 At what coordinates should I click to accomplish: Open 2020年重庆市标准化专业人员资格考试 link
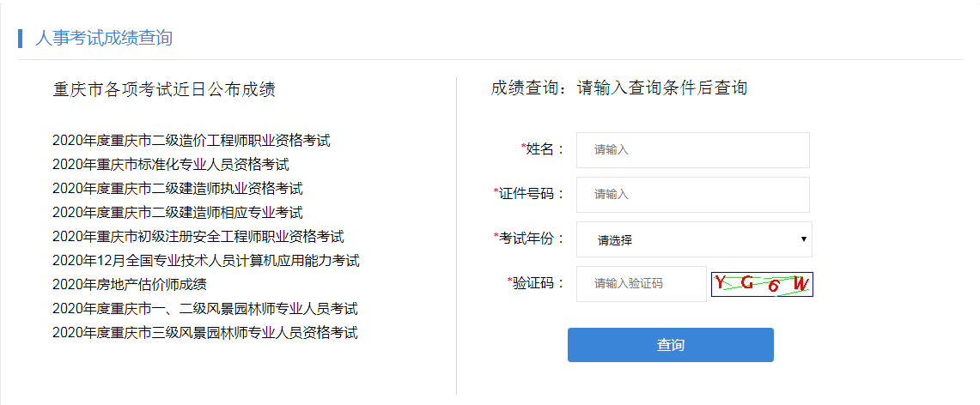[170, 165]
